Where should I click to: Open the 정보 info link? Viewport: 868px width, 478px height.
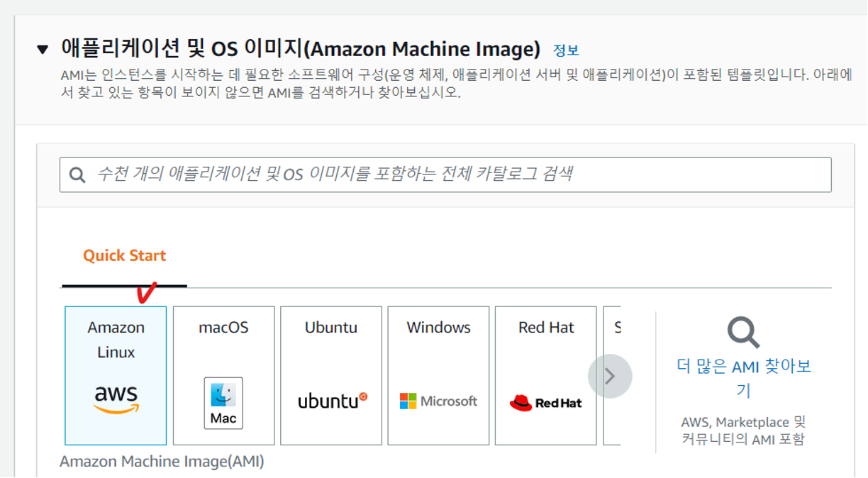click(x=566, y=50)
